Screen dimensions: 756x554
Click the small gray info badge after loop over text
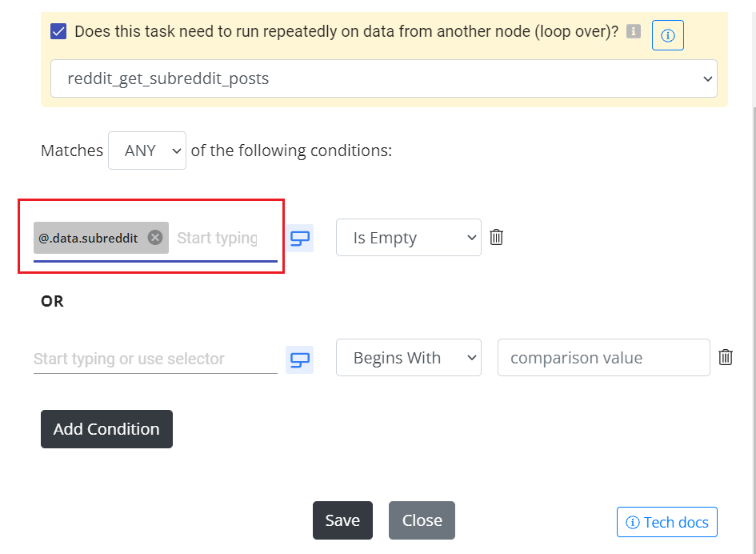633,31
